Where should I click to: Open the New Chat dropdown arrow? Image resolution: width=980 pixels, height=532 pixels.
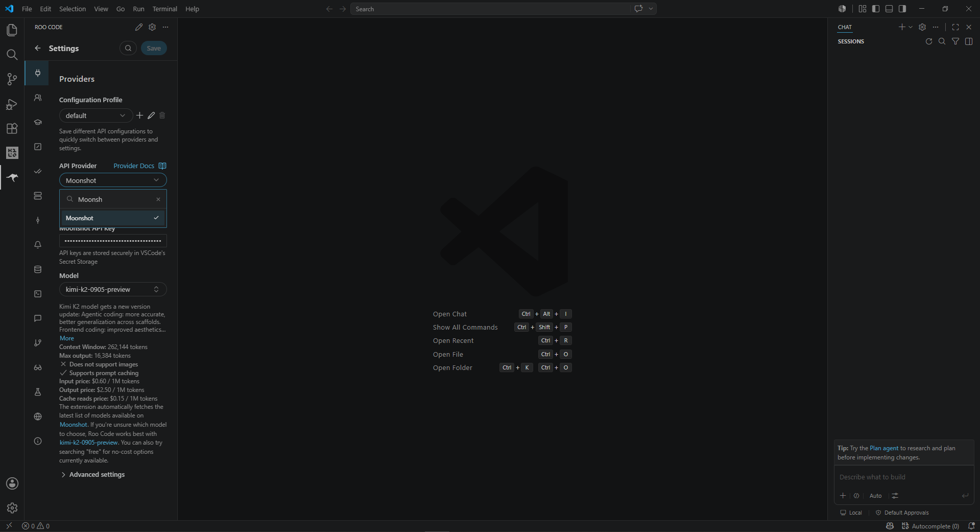click(x=911, y=27)
